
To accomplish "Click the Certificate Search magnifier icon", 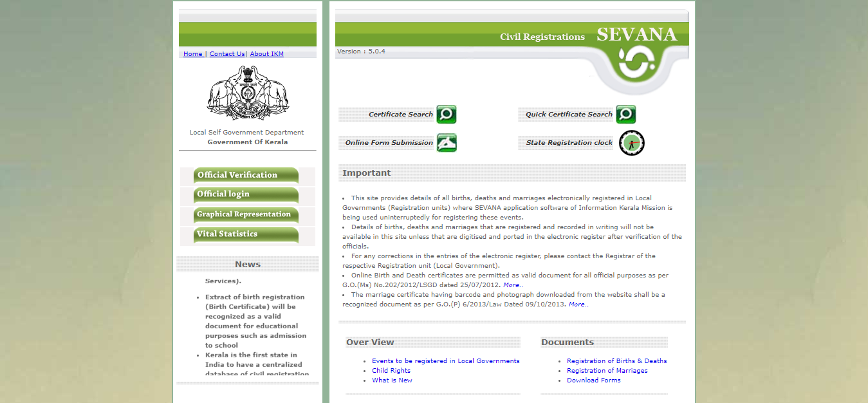I will (447, 115).
